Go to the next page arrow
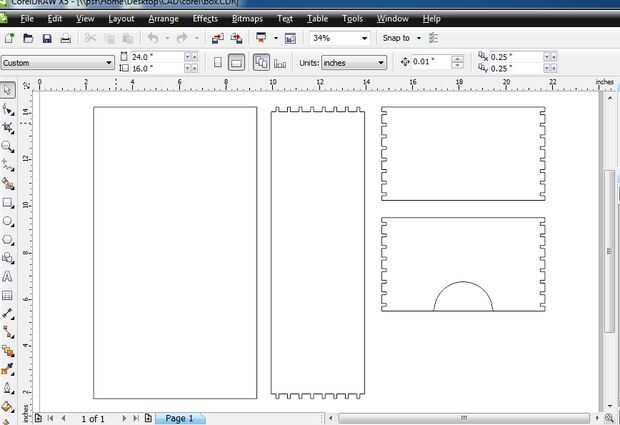Viewport: 620px width, 425px height. point(124,418)
